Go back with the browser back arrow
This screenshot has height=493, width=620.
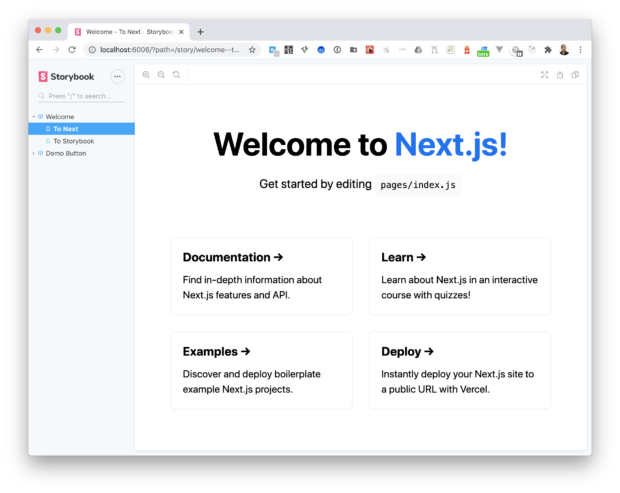point(39,50)
